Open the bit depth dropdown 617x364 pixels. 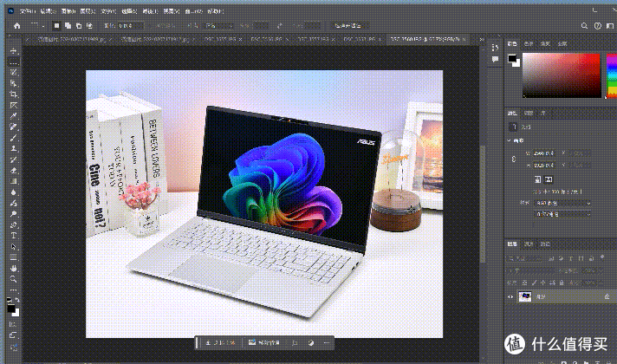click(x=562, y=214)
